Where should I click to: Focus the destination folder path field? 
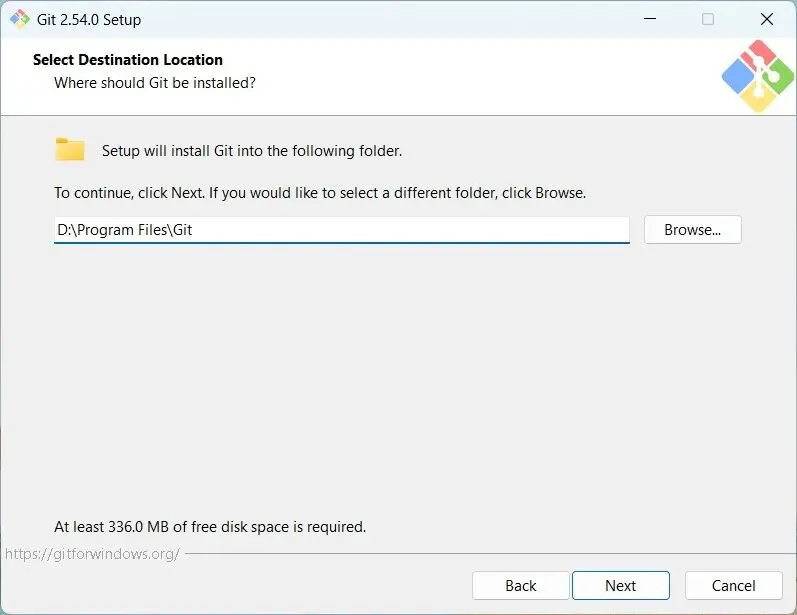pos(340,230)
